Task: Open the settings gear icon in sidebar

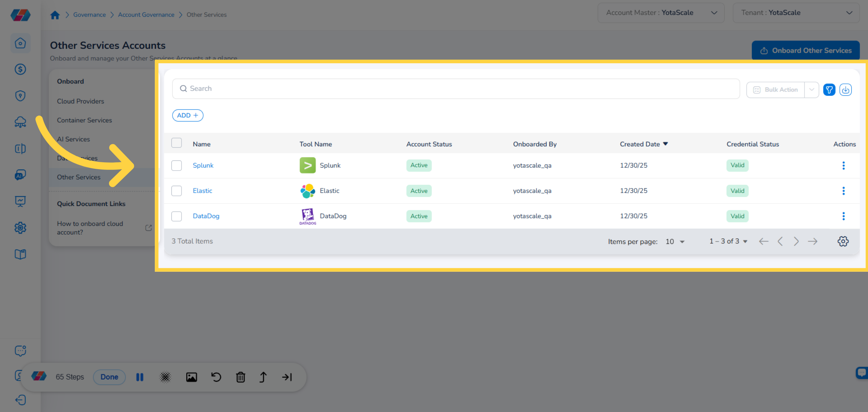Action: 20,228
